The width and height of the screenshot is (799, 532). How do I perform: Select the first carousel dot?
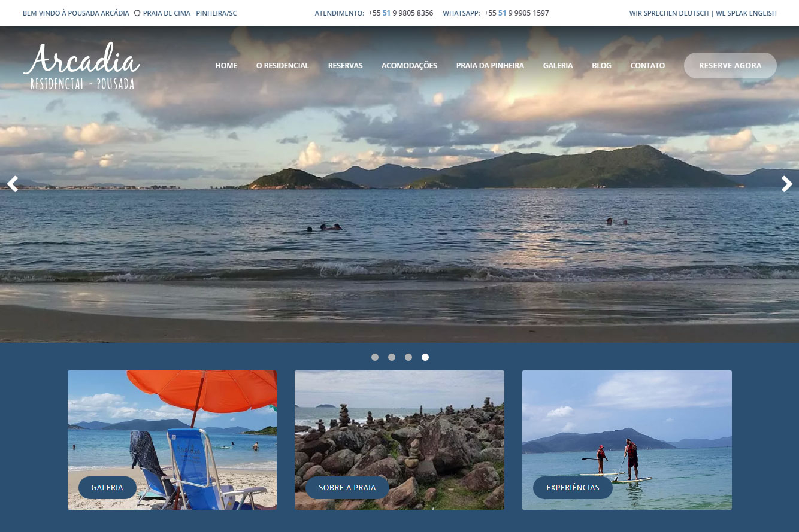pyautogui.click(x=375, y=357)
